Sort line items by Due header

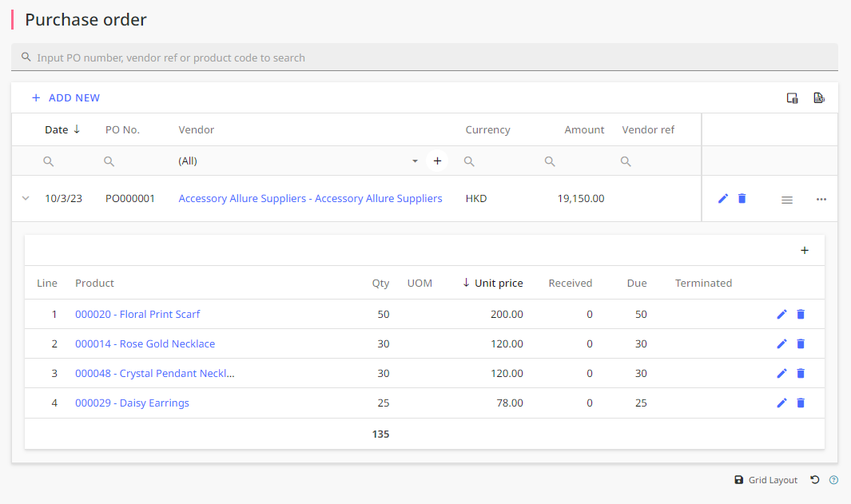point(637,284)
